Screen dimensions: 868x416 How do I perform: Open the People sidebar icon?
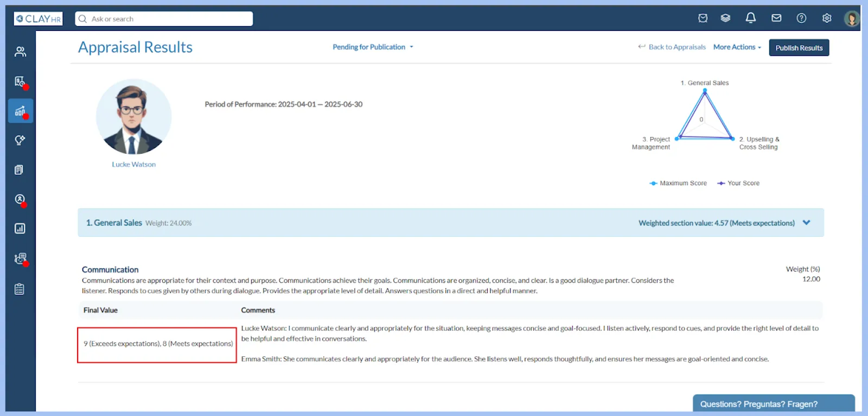tap(20, 52)
